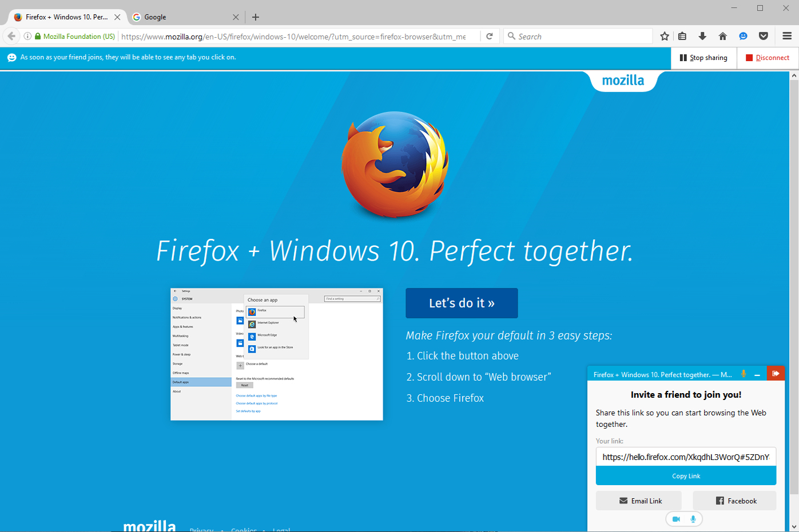The width and height of the screenshot is (799, 532).
Task: Open a new tab with plus
Action: 256,17
